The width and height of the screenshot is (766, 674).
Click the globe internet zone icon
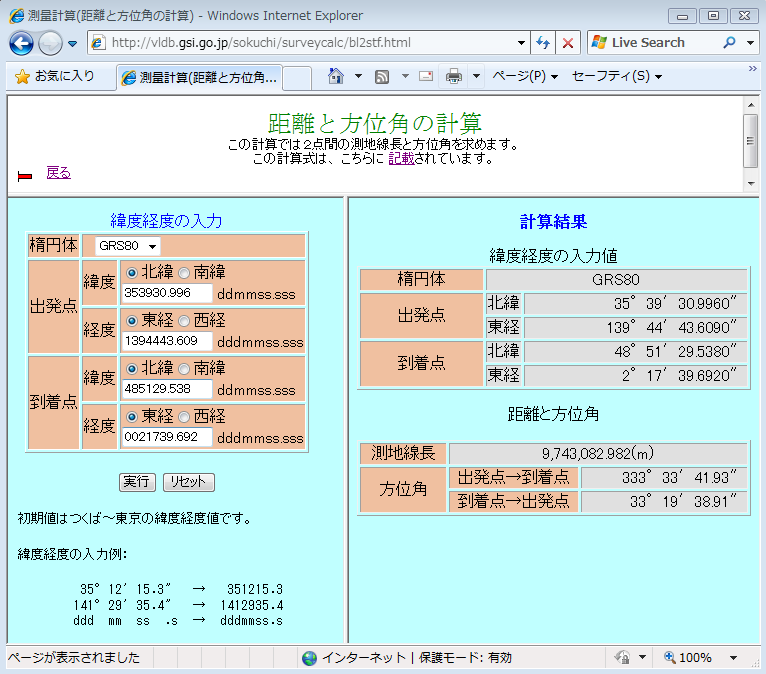[x=309, y=658]
